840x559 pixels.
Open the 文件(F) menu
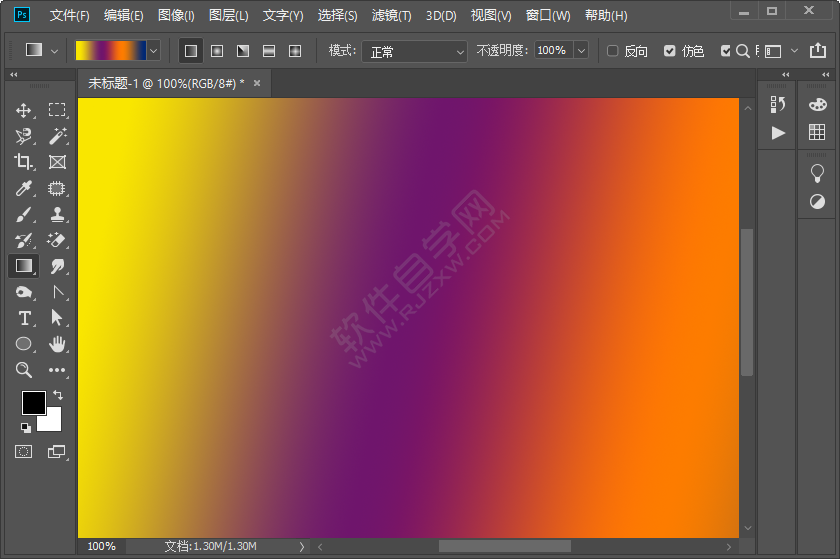69,16
